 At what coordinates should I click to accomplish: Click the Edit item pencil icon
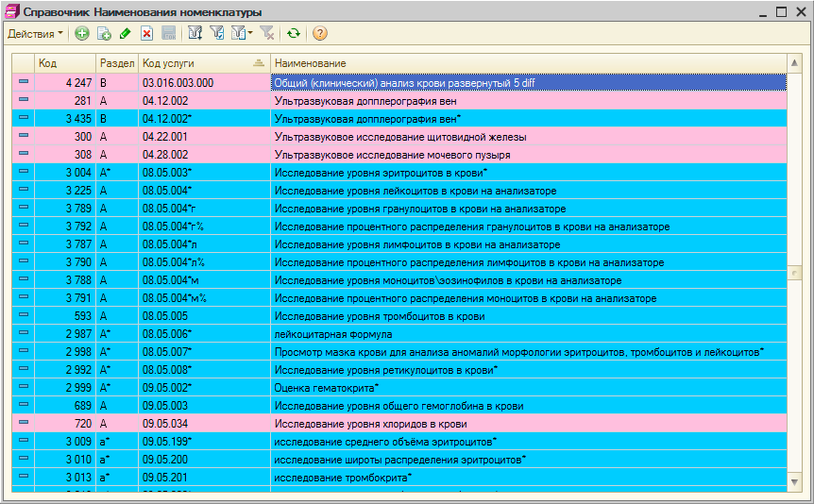(126, 34)
